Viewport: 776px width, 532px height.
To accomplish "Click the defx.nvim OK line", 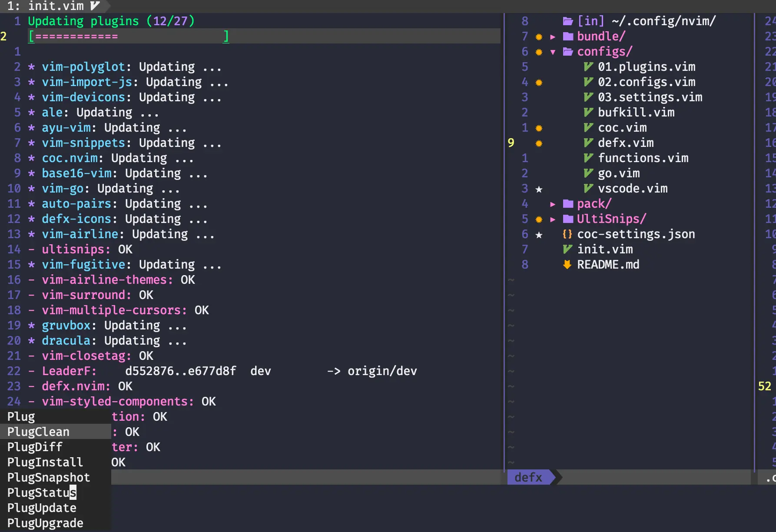I will tap(80, 386).
